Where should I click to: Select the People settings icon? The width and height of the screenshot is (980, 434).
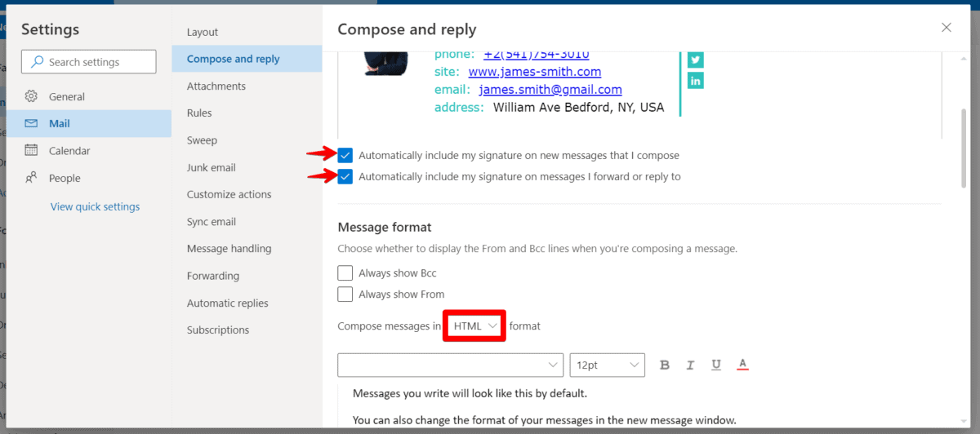click(x=31, y=178)
